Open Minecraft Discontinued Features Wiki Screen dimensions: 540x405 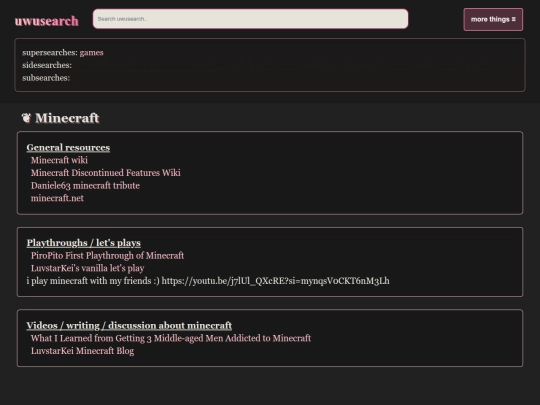pos(105,173)
